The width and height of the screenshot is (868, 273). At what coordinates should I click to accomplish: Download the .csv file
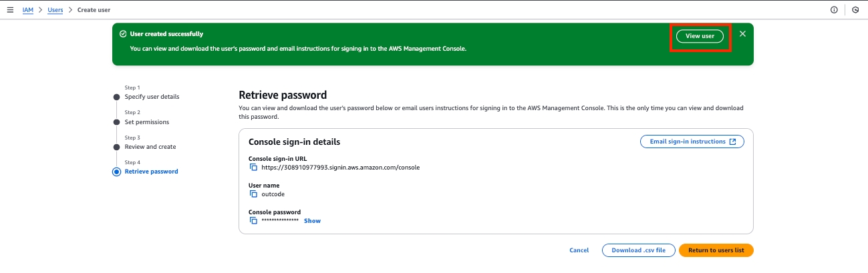(638, 250)
